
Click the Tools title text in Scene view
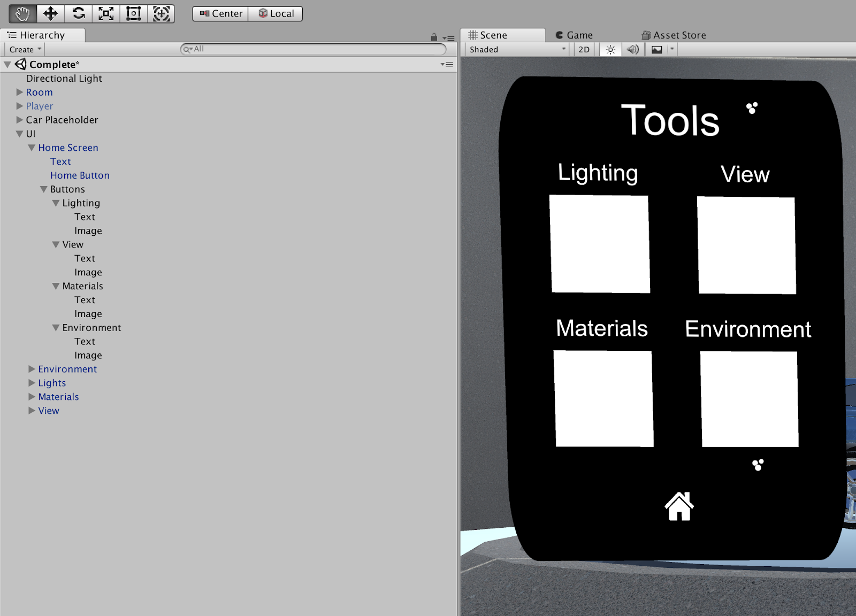670,120
